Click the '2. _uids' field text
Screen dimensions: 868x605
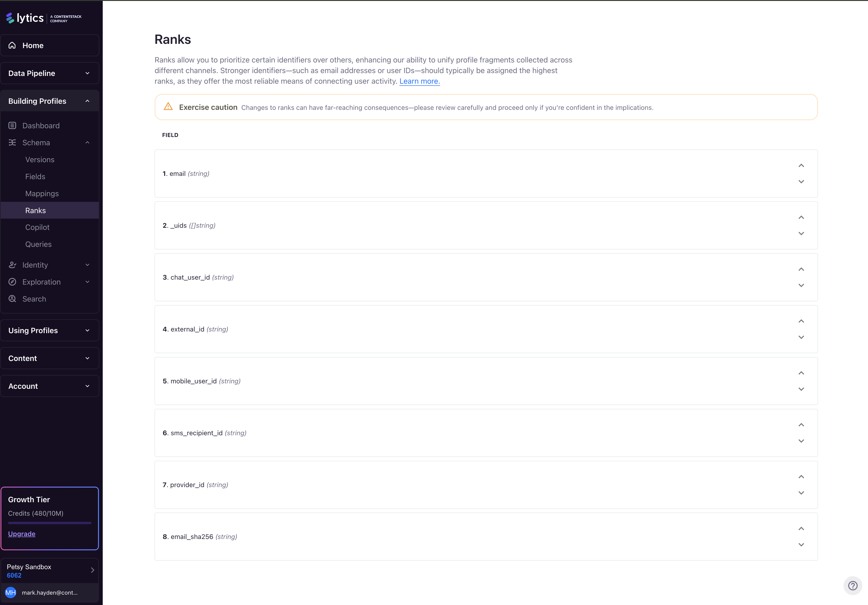[x=175, y=225]
